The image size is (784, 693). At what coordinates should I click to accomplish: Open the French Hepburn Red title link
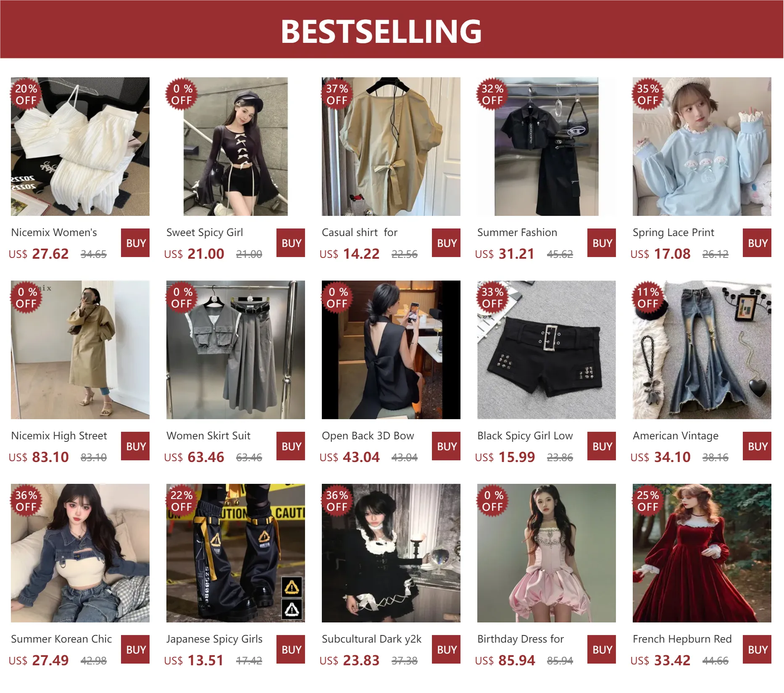(682, 639)
